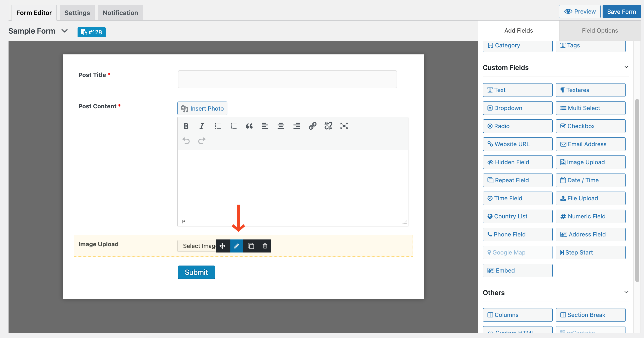Click the Preview button

[x=581, y=12]
